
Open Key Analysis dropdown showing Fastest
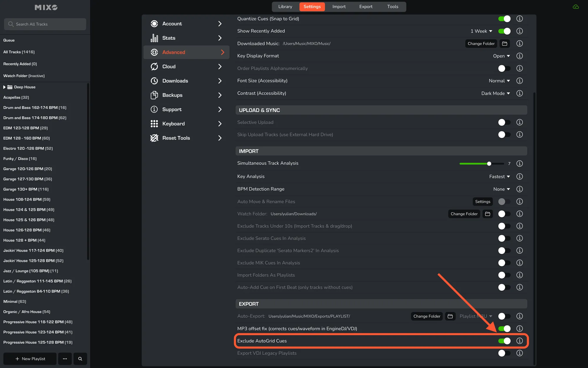pyautogui.click(x=500, y=177)
